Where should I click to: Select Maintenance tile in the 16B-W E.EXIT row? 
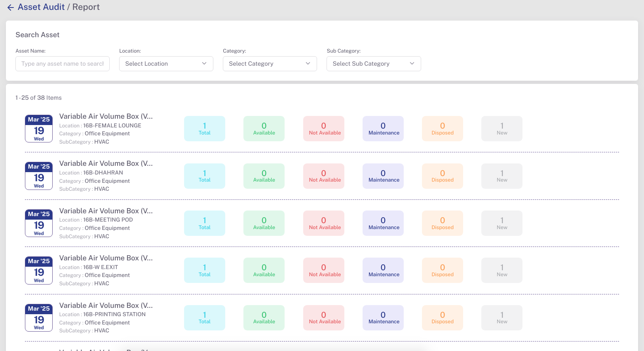(x=383, y=270)
